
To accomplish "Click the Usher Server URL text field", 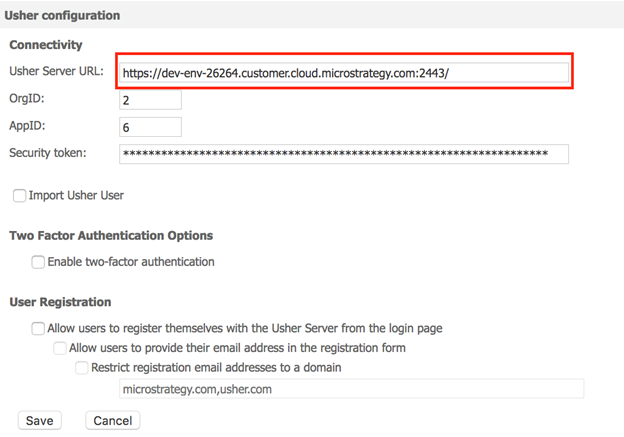I will click(343, 73).
